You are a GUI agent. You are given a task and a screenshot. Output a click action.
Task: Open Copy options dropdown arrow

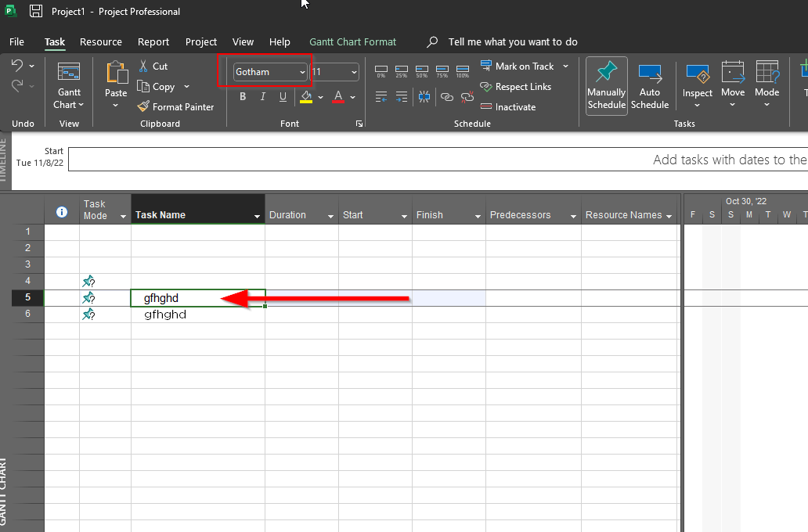[186, 87]
